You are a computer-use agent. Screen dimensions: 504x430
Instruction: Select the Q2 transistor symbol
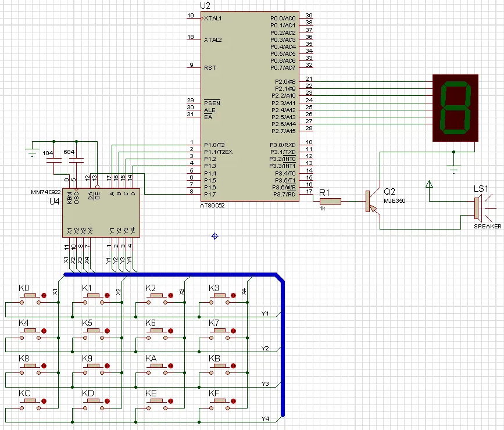pos(371,202)
